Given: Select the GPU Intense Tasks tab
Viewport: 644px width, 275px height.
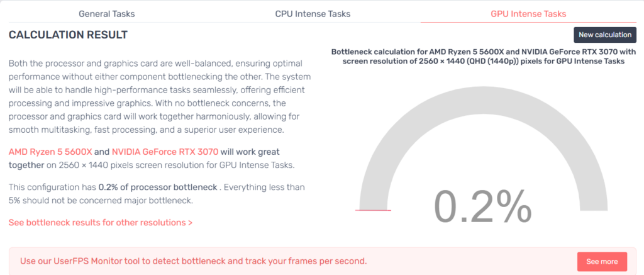Looking at the screenshot, I should pos(528,13).
